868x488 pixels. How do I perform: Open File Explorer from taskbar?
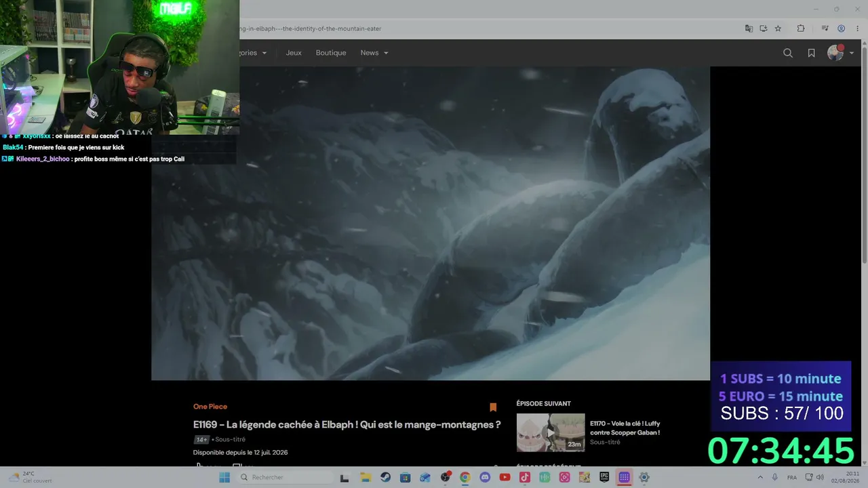365,477
